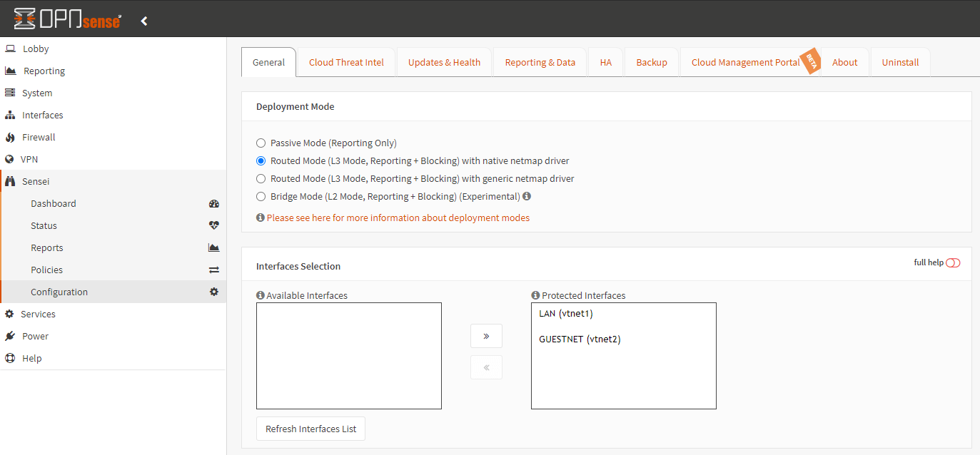Screen dimensions: 980x455
Task: Expand the System menu
Action: (37, 93)
